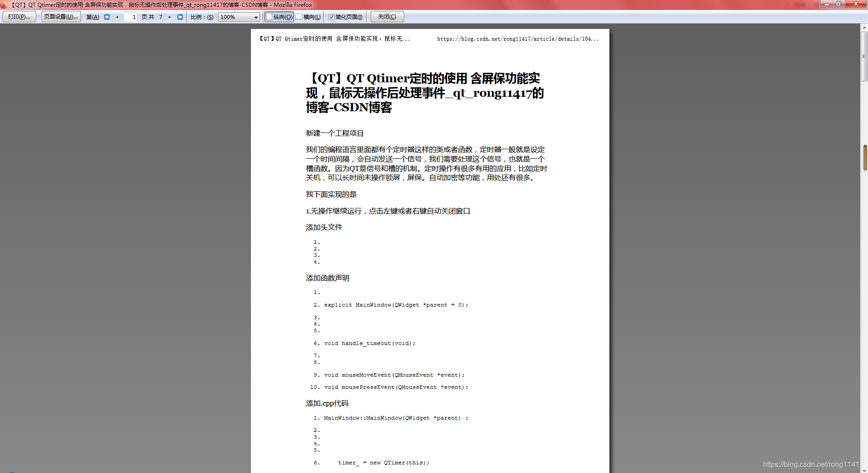
Task: Click the code line MainWindow::MainWindow(QWidget *parent)
Action: (396, 418)
